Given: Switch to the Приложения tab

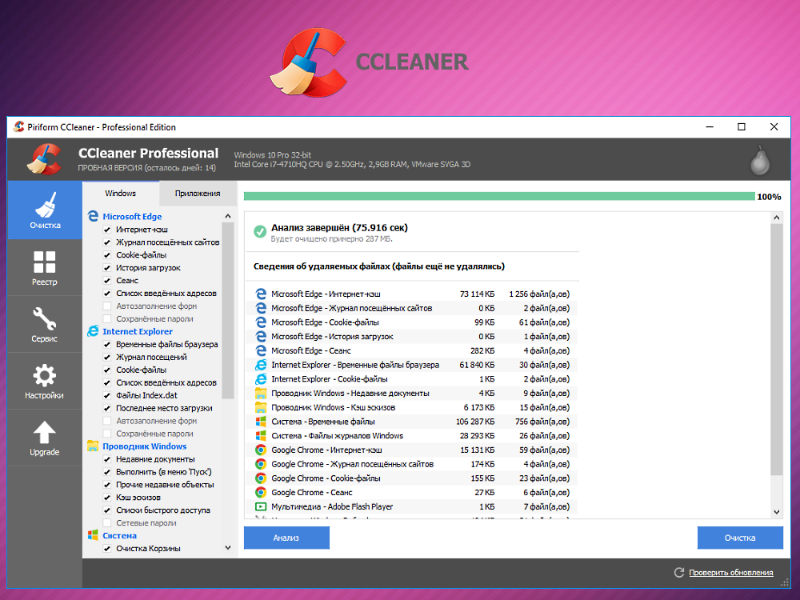Looking at the screenshot, I should coord(197,193).
